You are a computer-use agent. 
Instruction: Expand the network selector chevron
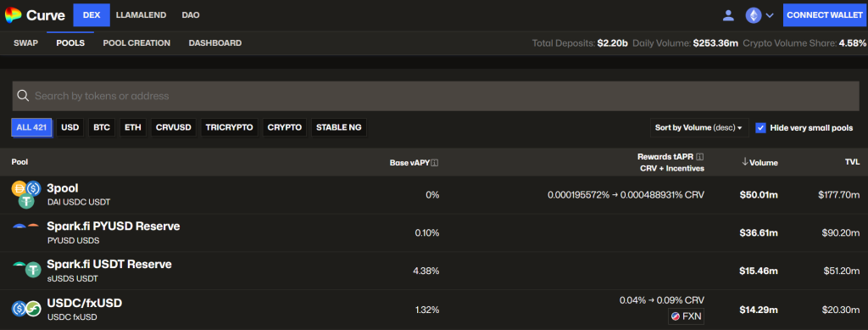770,15
